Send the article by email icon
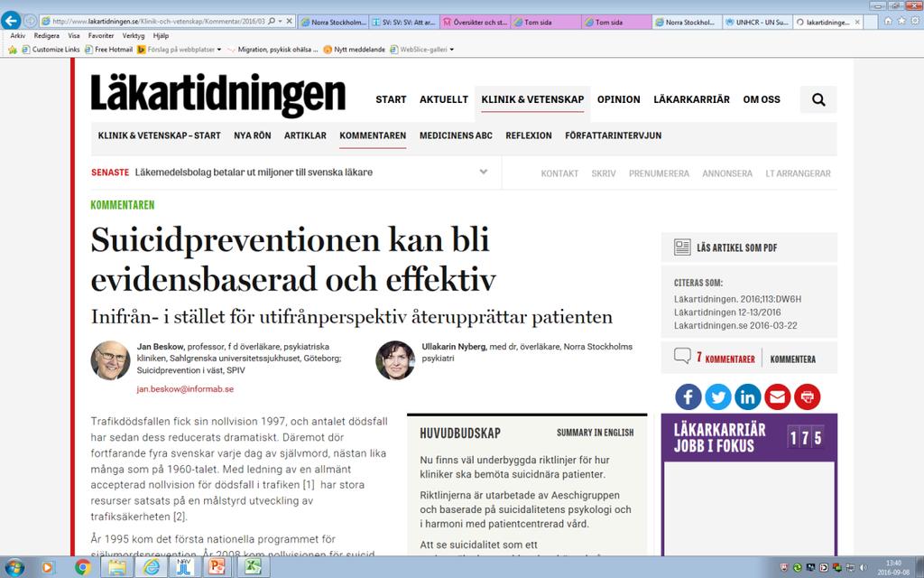Screen dimensions: 924x578 point(777,397)
